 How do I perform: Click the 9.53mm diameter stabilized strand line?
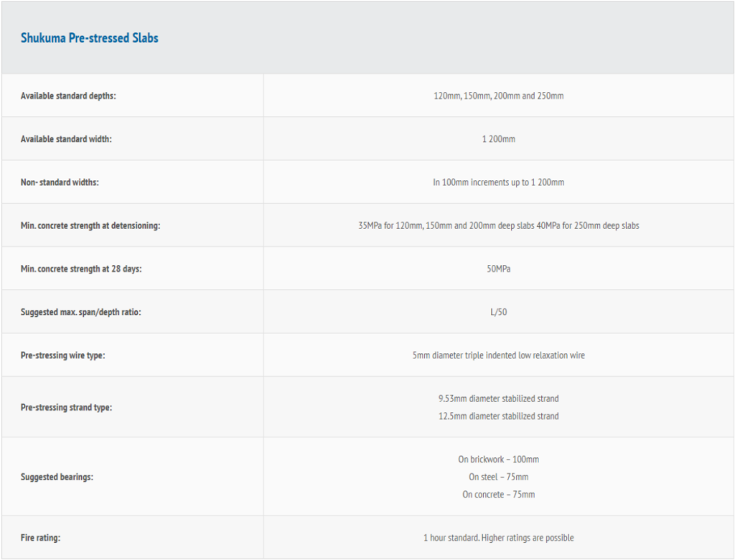point(498,398)
